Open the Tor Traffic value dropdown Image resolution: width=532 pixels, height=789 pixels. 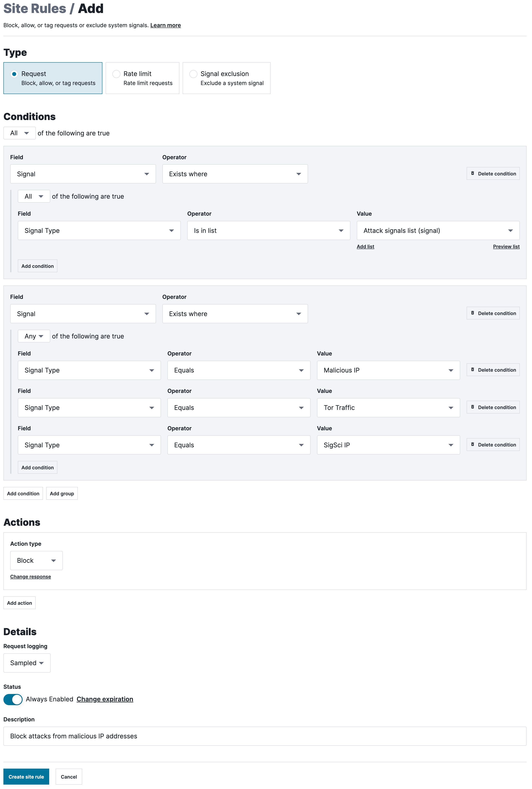tap(388, 408)
